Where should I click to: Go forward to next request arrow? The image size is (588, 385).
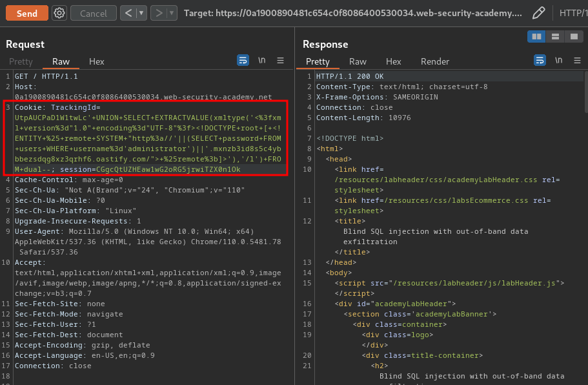click(159, 13)
